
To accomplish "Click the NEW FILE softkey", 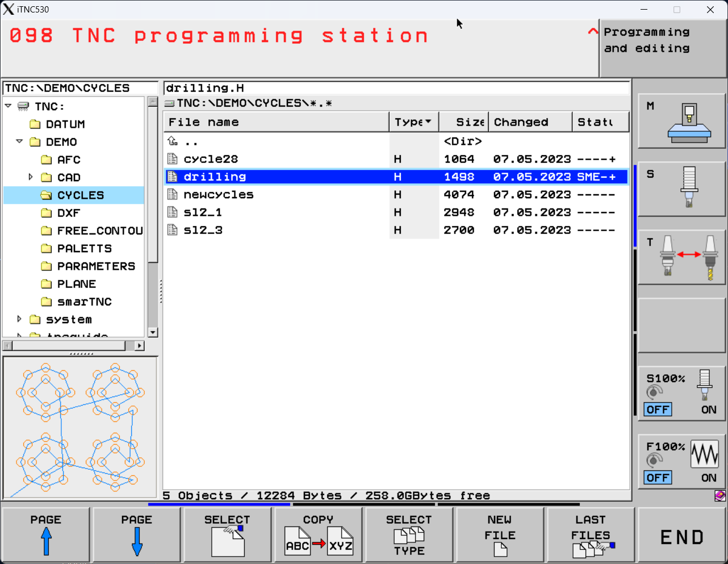I will 500,535.
